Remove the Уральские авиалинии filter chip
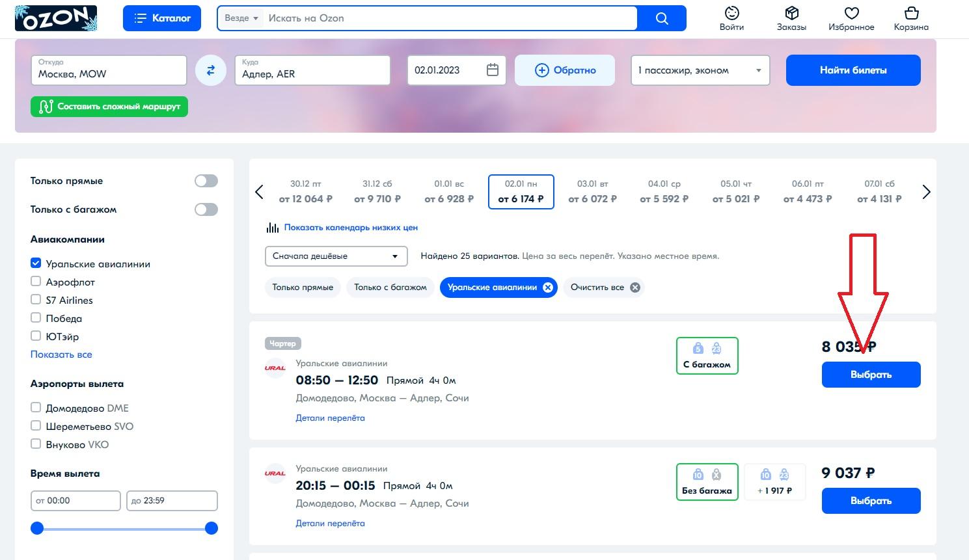 548,287
